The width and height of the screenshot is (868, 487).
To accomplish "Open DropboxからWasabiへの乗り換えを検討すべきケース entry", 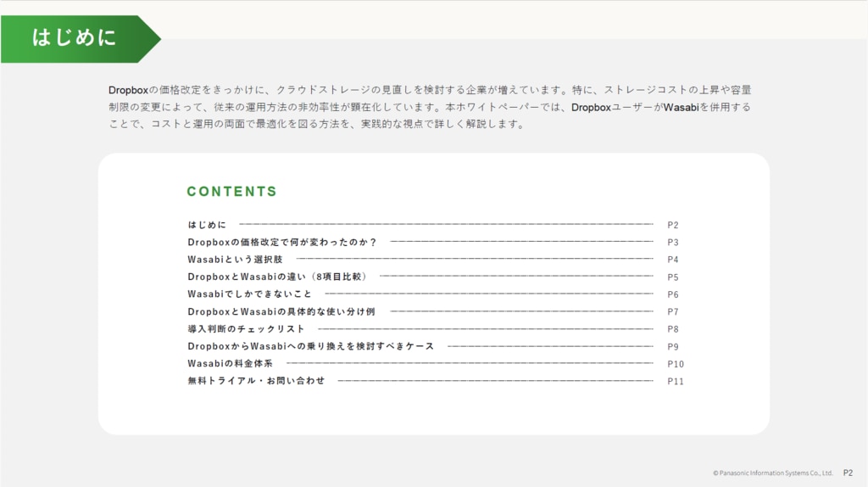I will pyautogui.click(x=311, y=346).
